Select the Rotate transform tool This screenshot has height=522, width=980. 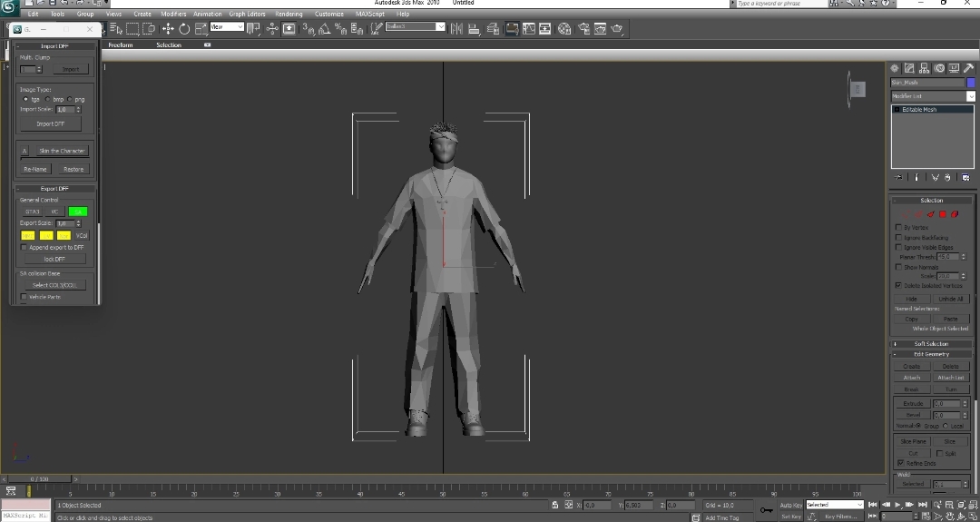tap(184, 29)
